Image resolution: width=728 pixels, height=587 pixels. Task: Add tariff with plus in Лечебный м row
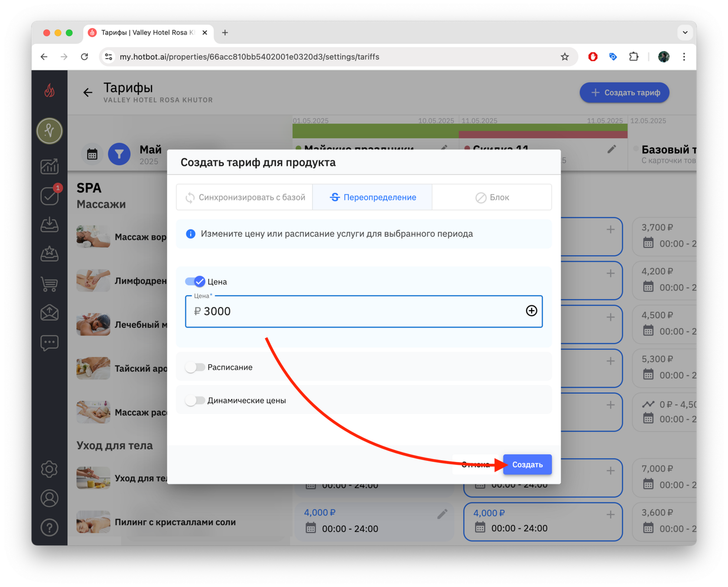(x=611, y=317)
